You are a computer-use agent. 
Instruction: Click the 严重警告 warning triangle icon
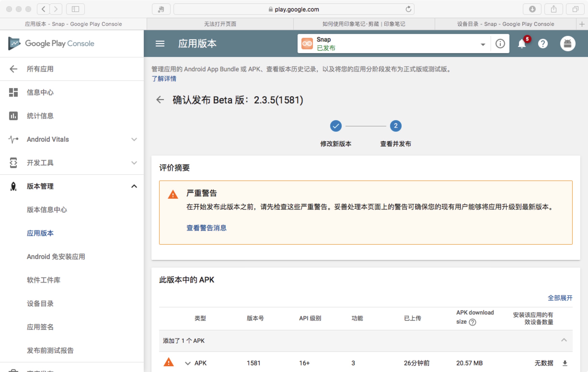point(173,194)
